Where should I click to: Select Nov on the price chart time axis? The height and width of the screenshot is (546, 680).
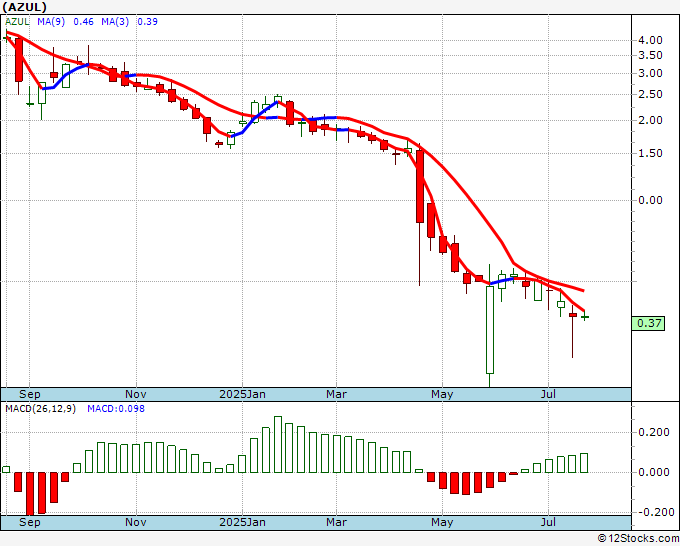click(136, 394)
